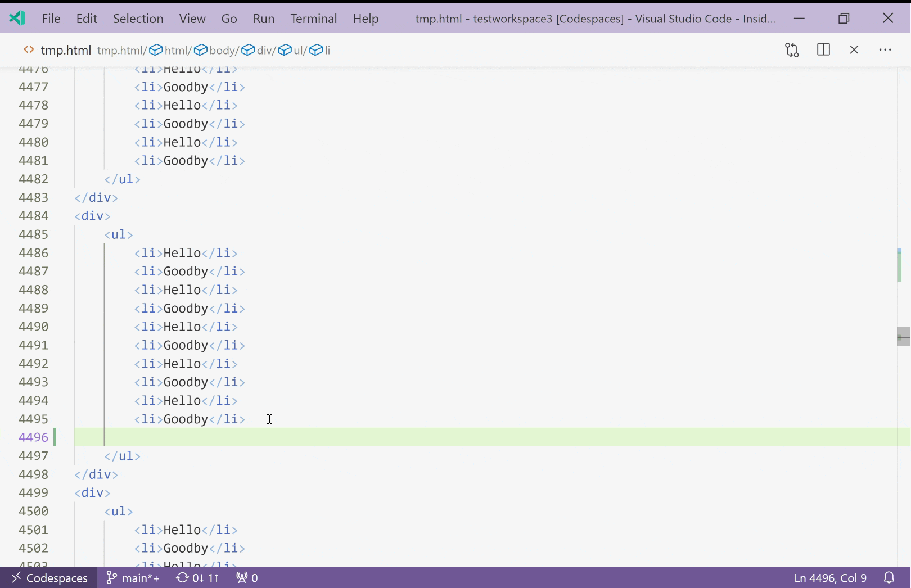Open notifications with the bell icon
911x588 pixels.
[890, 578]
